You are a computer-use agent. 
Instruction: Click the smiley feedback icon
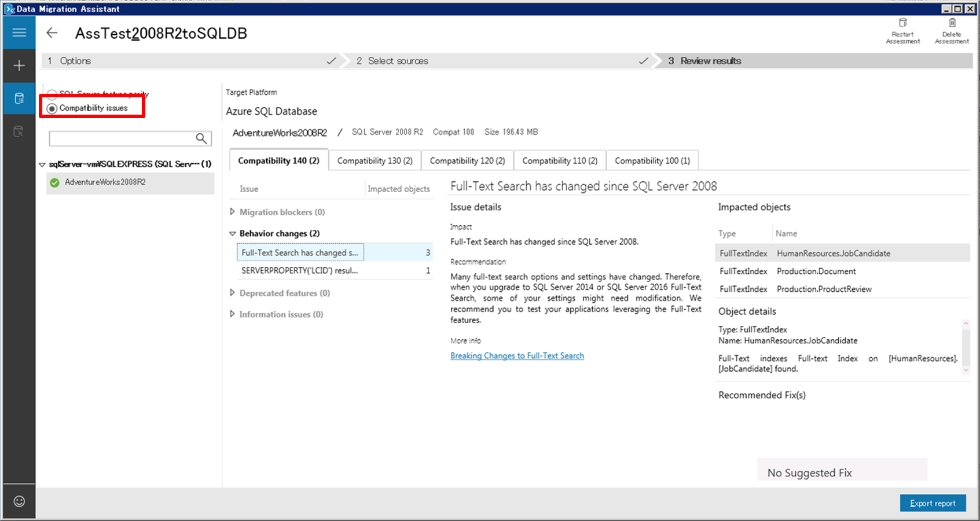[x=19, y=501]
